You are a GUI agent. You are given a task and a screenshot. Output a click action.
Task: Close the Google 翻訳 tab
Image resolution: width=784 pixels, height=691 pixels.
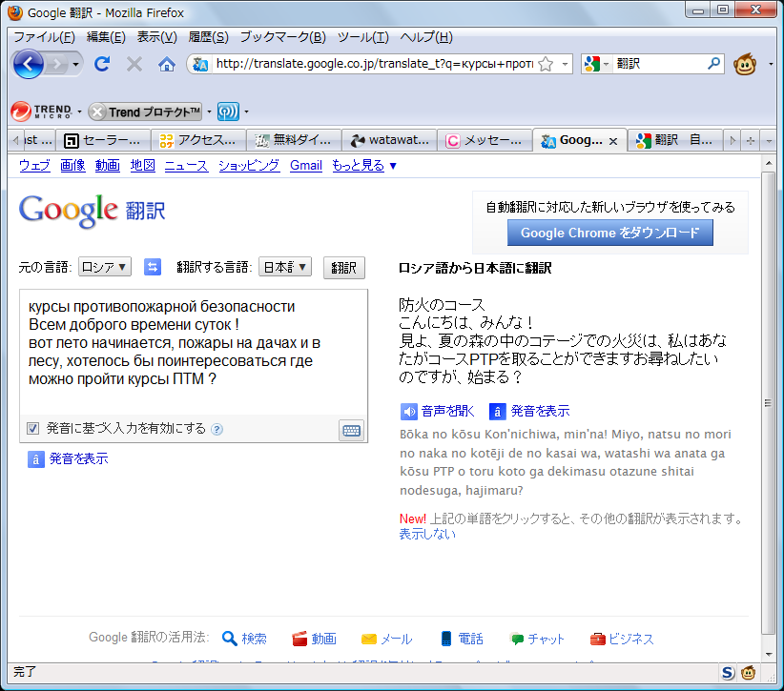pos(613,141)
